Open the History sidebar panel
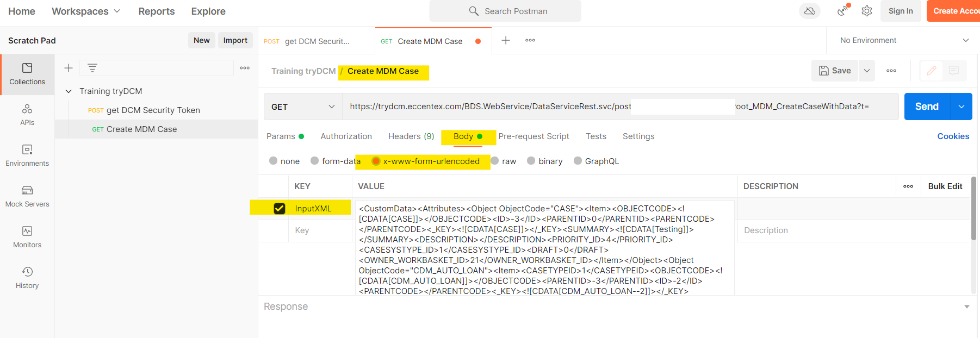Screen dimensions: 980x338 tap(27, 278)
